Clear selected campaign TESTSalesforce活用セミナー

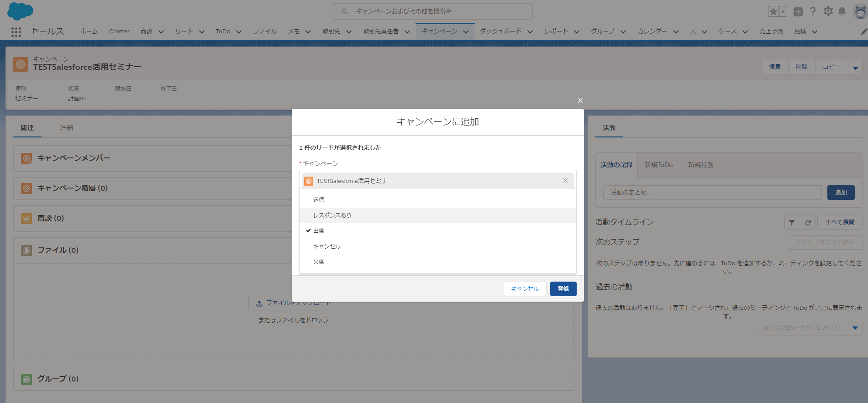pyautogui.click(x=565, y=181)
